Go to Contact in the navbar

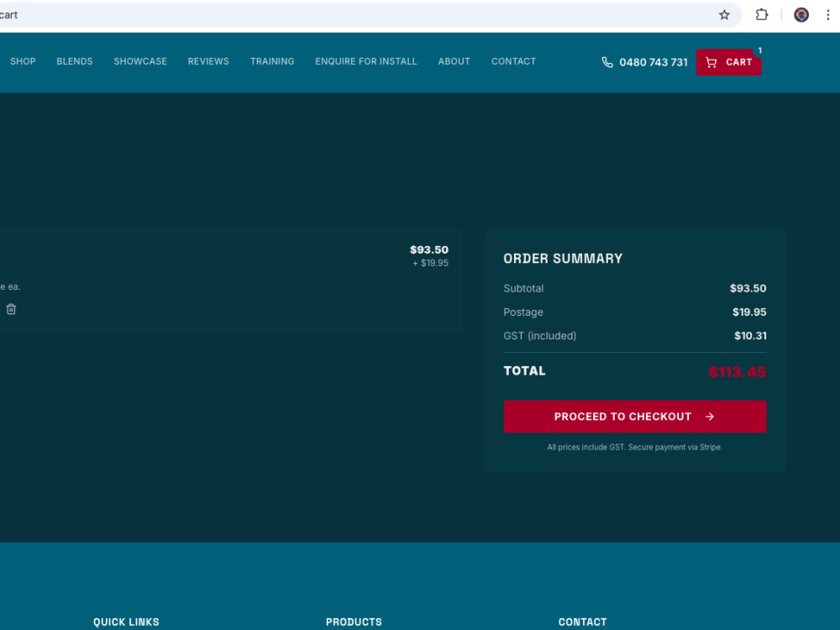[514, 61]
